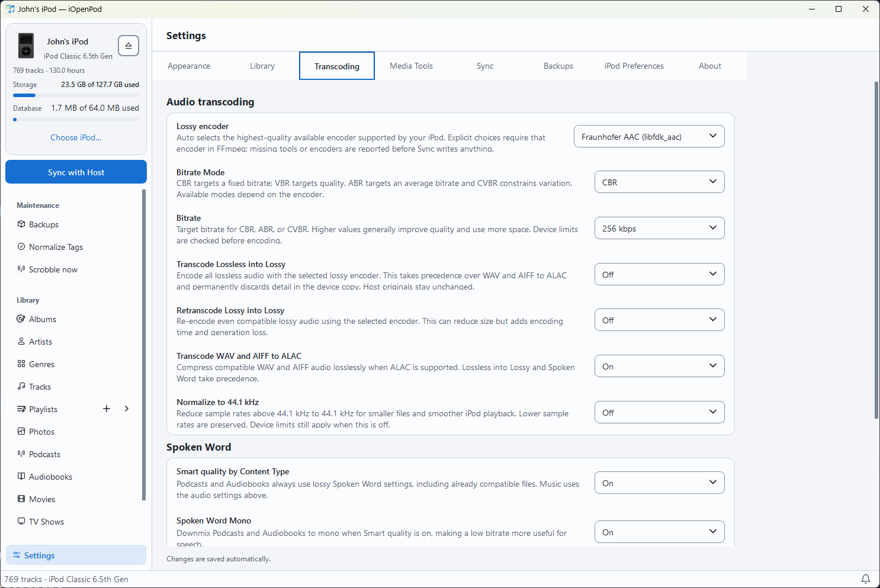Screen dimensions: 880x588
Task: Click the Photos image icon
Action: 21,432
